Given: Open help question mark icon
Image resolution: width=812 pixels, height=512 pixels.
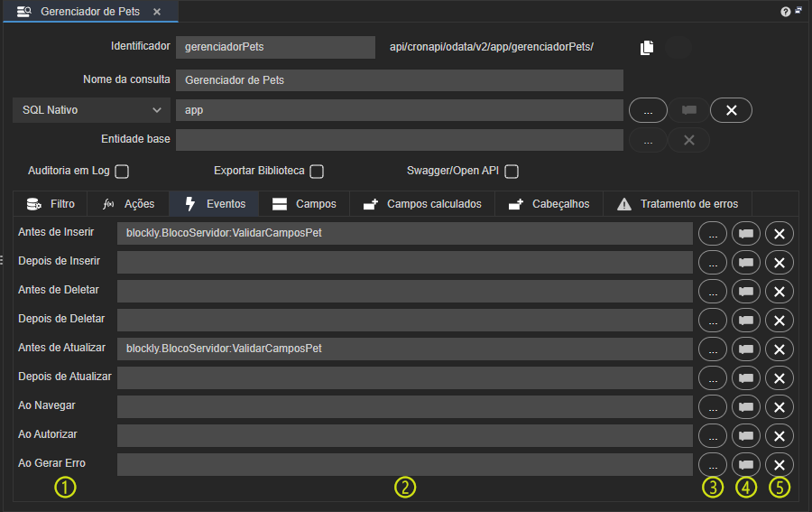Looking at the screenshot, I should click(x=786, y=12).
